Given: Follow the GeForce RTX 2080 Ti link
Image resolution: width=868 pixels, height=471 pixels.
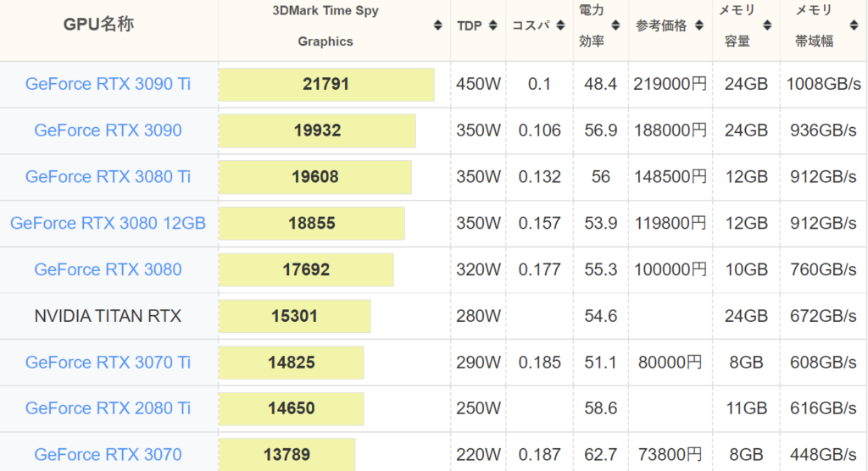Looking at the screenshot, I should click(108, 408).
